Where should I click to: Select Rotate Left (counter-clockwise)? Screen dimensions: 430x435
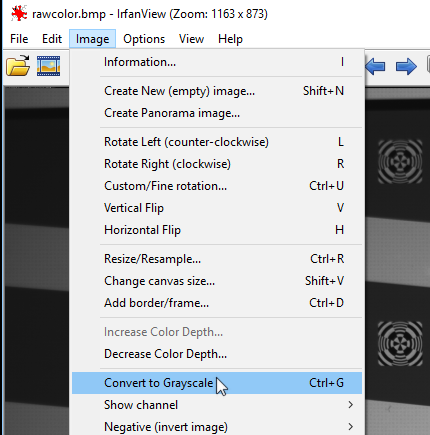(217, 142)
